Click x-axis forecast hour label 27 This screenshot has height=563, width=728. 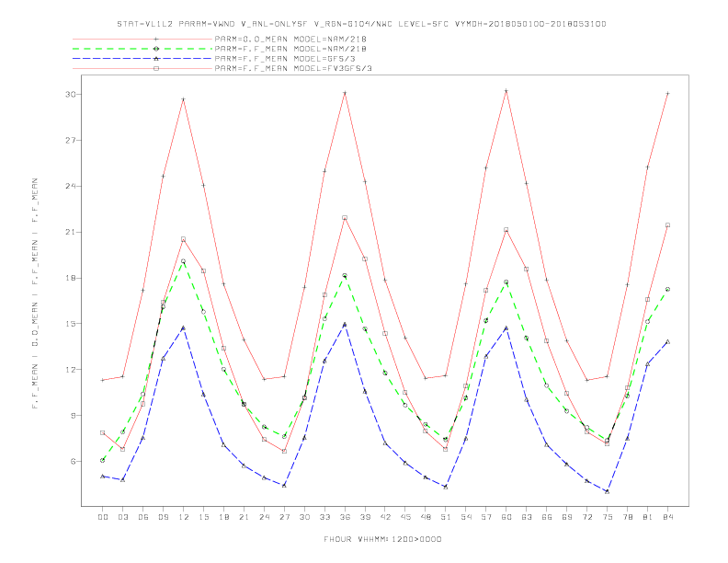coord(284,517)
